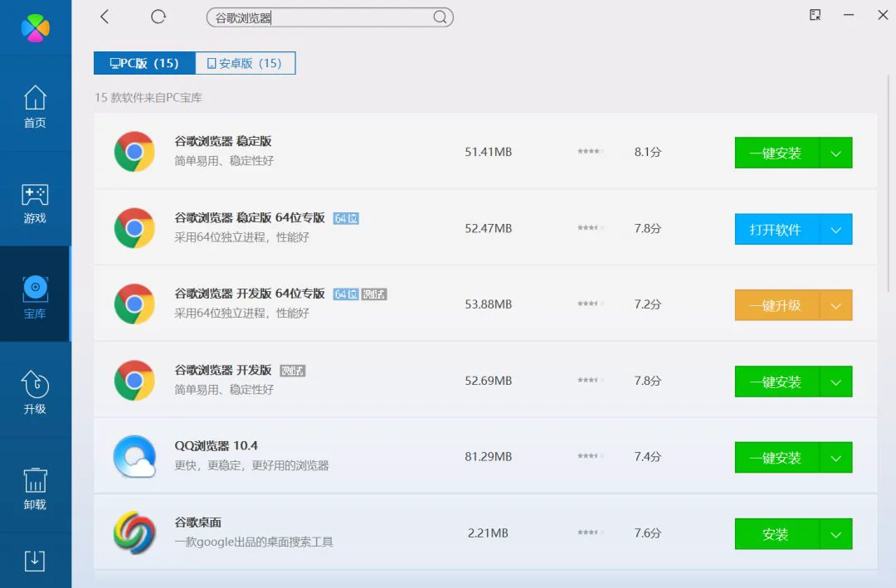Screen dimensions: 896x588
Task: Click the refresh circle icon
Action: 158,17
